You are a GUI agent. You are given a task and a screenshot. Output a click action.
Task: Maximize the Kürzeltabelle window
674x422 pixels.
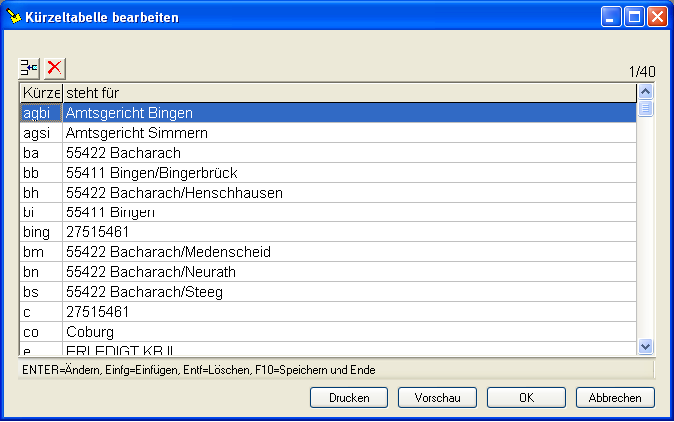coord(634,16)
